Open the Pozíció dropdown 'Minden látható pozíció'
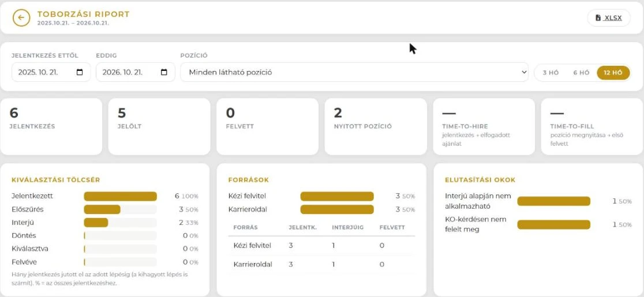Viewport: 644px width, 297px height. [x=354, y=72]
